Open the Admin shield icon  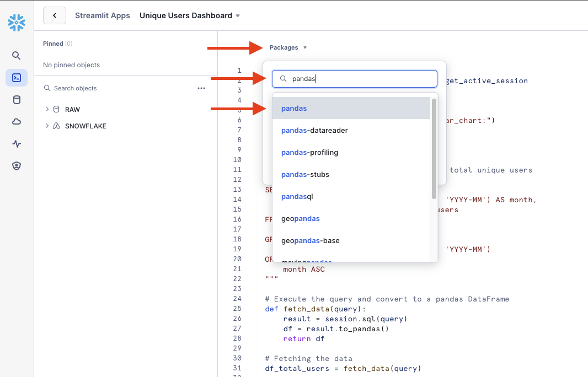[17, 166]
